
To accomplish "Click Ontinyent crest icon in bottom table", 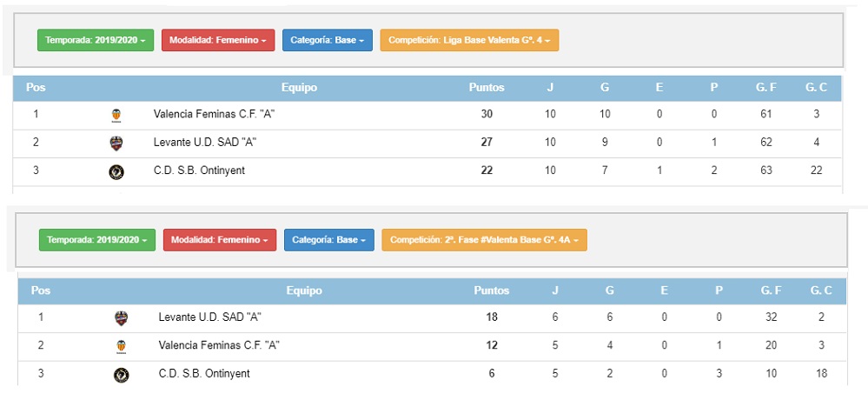I will (x=122, y=375).
